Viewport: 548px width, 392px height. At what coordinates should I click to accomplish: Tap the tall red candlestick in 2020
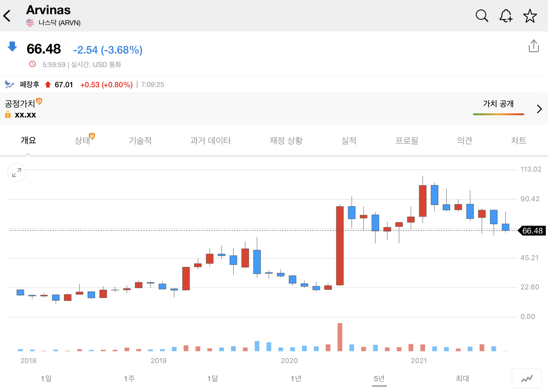tap(340, 246)
